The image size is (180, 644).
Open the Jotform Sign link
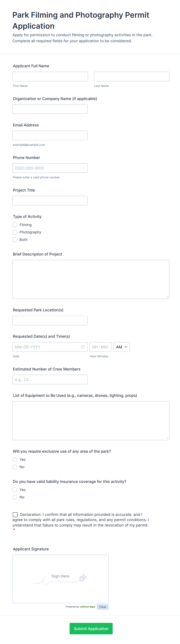click(87, 607)
